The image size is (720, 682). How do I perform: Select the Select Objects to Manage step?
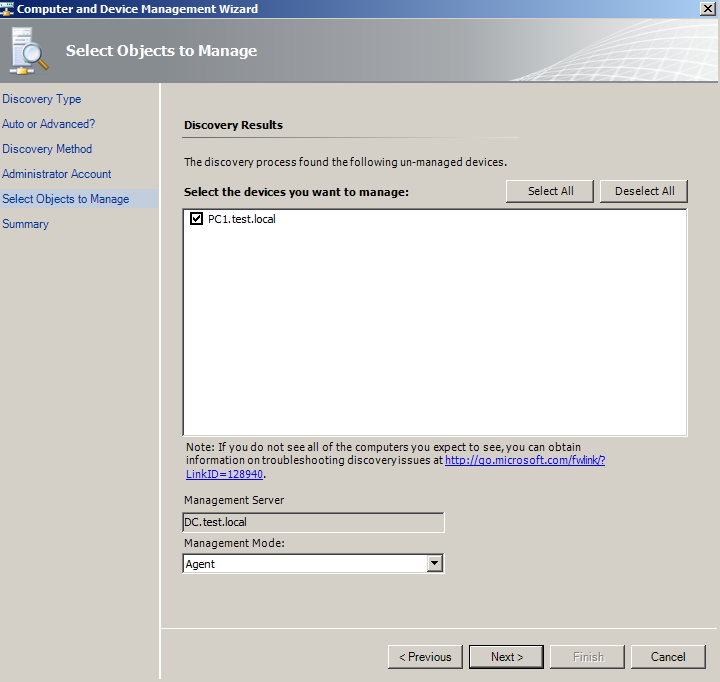[66, 199]
